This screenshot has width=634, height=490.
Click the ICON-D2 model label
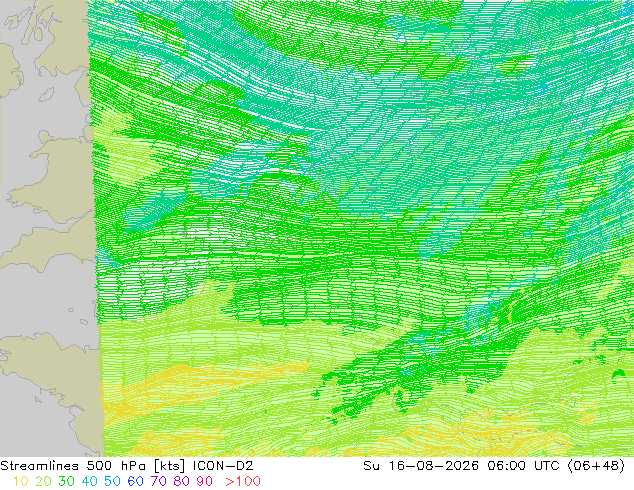point(223,466)
